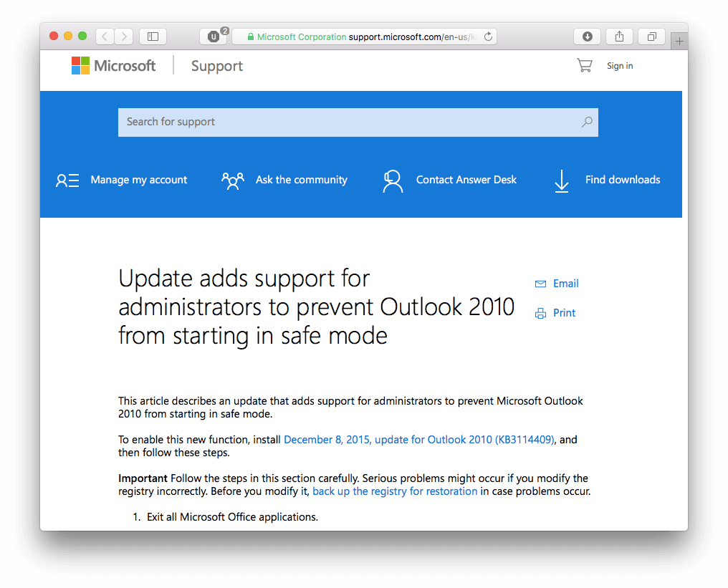Open Find downloads
Image resolution: width=728 pixels, height=588 pixels.
pos(623,180)
